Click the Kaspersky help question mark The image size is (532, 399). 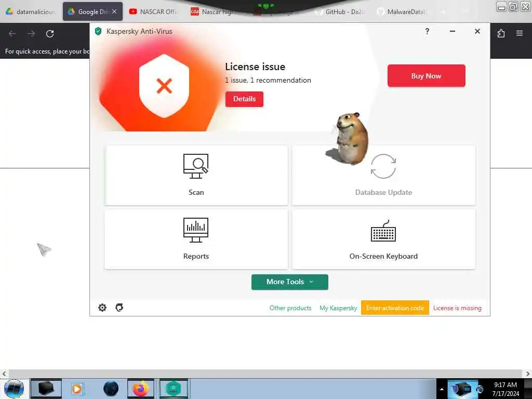pos(427,31)
